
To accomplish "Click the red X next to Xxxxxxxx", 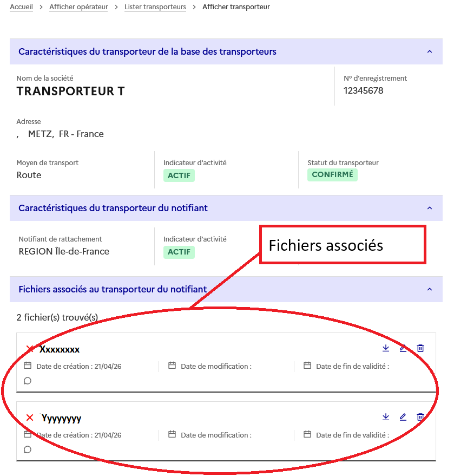I will [x=30, y=349].
